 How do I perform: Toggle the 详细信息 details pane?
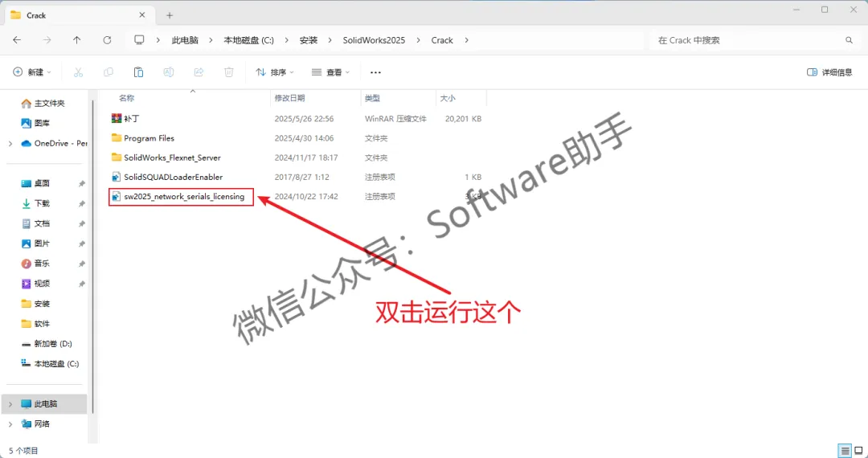(829, 72)
